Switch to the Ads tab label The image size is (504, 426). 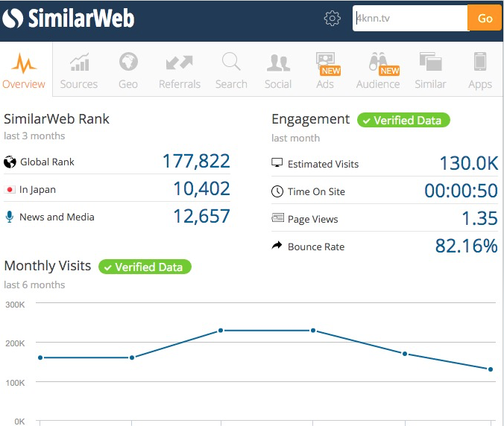click(x=325, y=84)
